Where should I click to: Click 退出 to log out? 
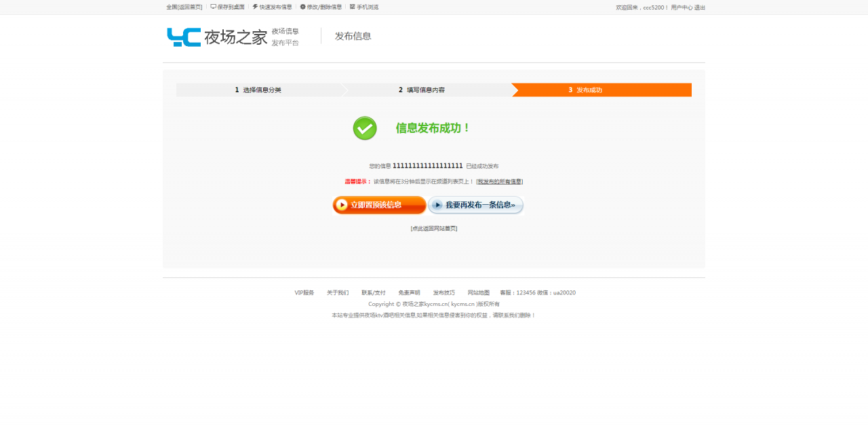(x=700, y=7)
